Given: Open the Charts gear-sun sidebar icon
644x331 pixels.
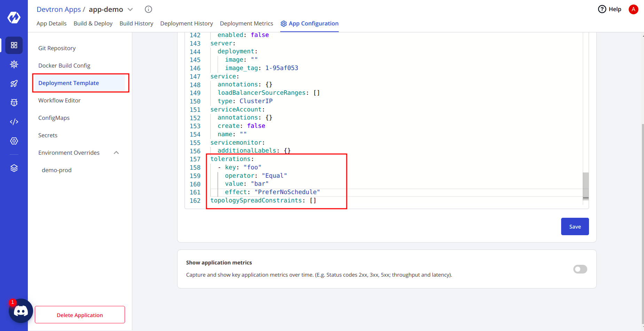Looking at the screenshot, I should (x=14, y=64).
